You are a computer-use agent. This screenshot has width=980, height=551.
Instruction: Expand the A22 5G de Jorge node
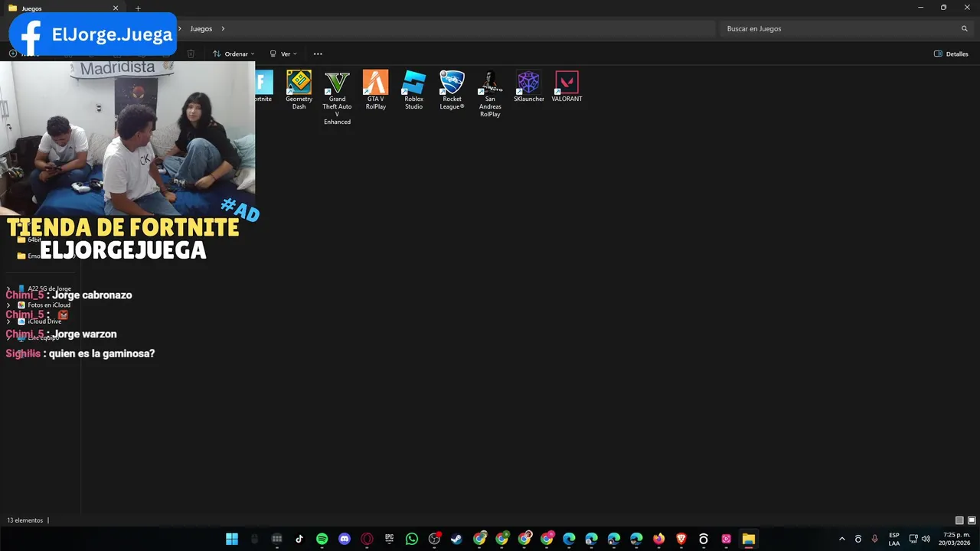pyautogui.click(x=8, y=289)
